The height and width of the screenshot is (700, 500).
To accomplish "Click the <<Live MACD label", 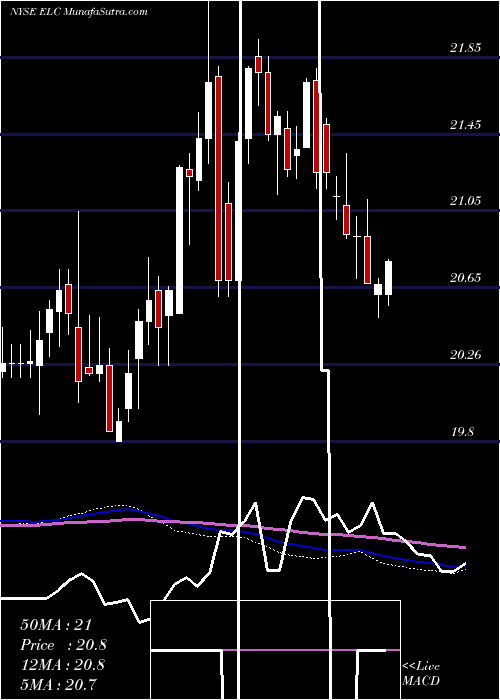I will [421, 674].
